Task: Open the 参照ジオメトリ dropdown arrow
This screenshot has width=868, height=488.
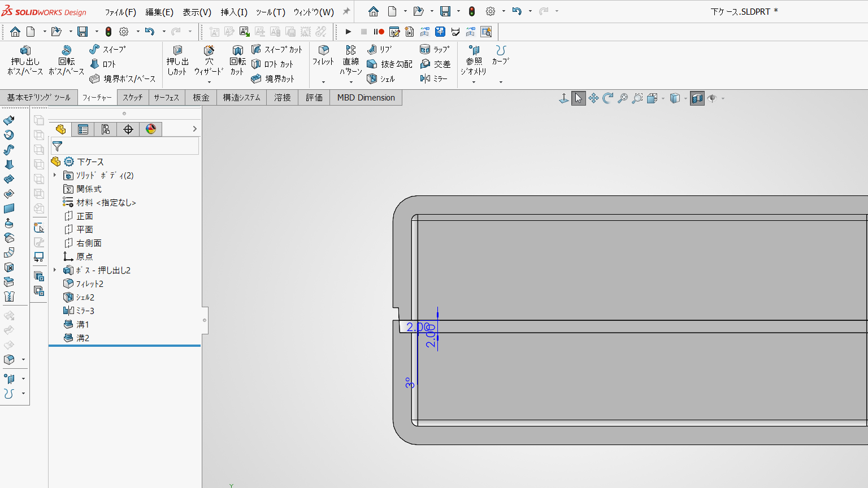Action: click(474, 82)
